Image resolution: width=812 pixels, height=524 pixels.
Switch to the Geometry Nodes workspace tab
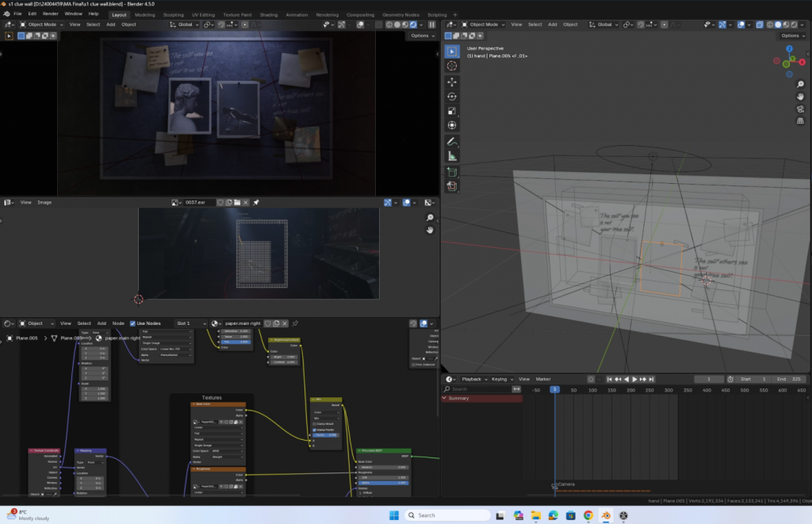click(400, 14)
